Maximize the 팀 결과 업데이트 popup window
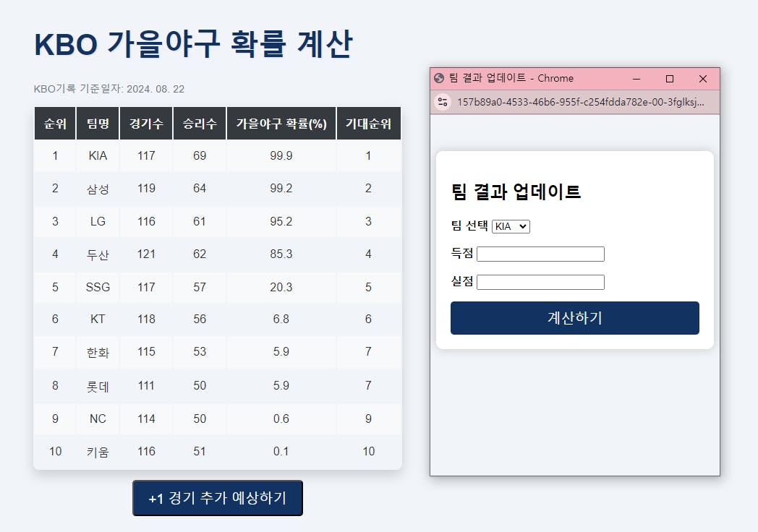The height and width of the screenshot is (532, 758). coord(670,79)
